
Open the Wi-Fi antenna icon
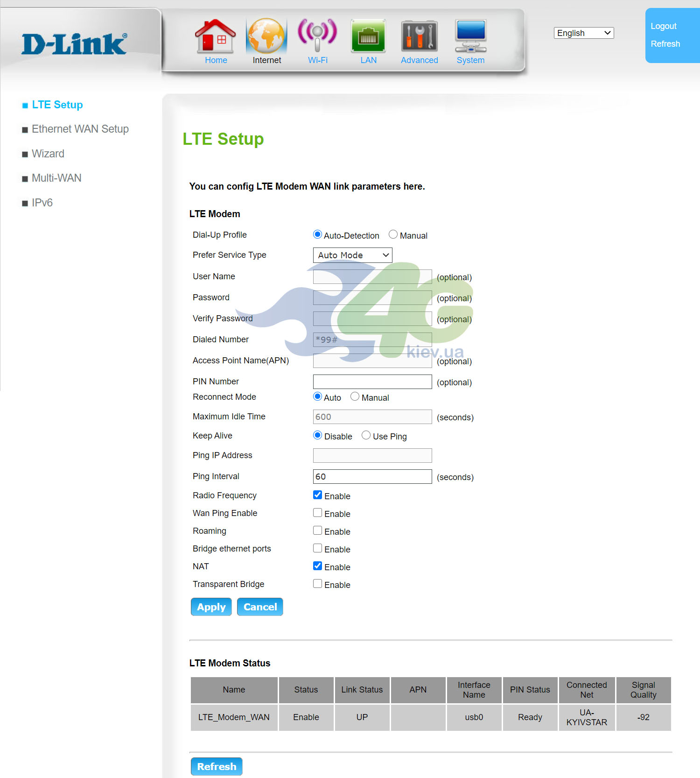coord(317,36)
